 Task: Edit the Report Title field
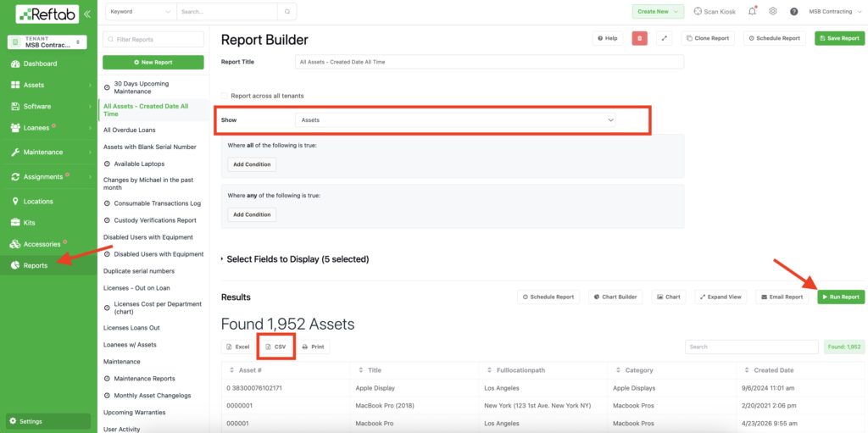pos(489,62)
